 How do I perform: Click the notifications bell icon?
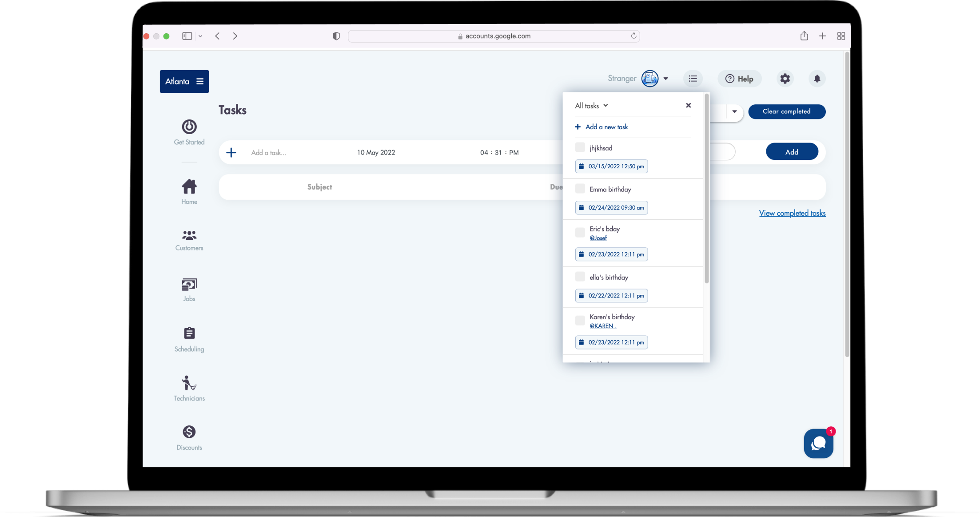pyautogui.click(x=817, y=79)
